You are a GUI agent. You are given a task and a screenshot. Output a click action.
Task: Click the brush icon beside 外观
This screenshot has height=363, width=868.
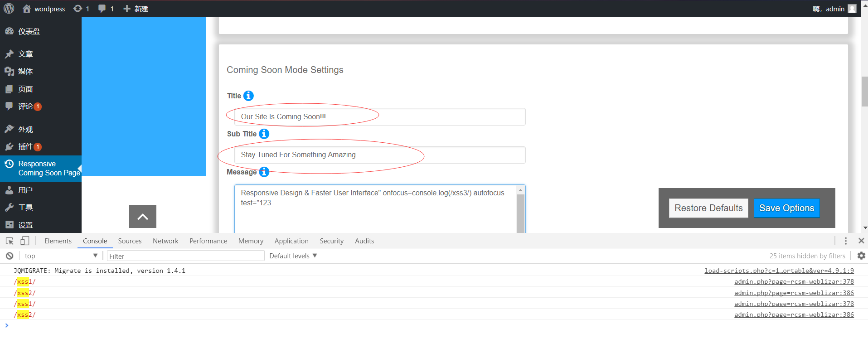9,129
